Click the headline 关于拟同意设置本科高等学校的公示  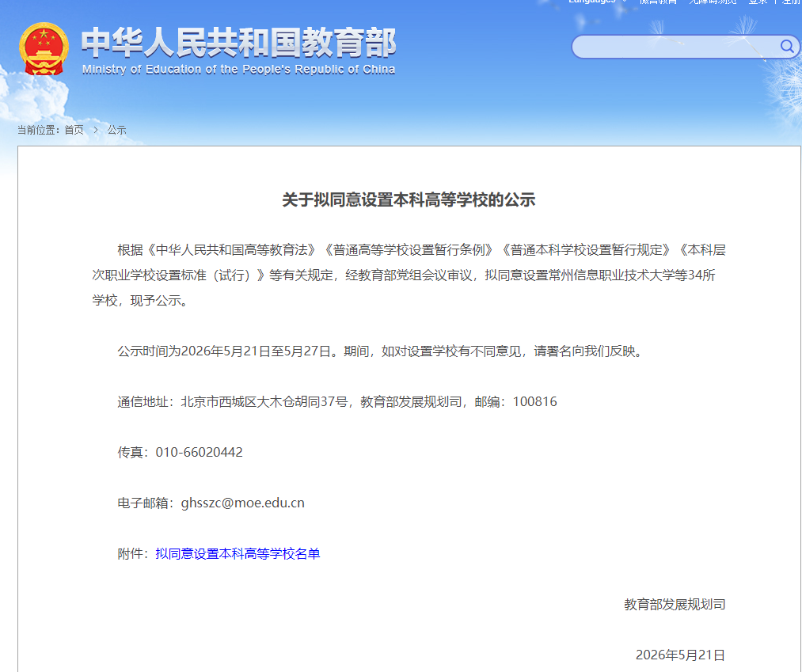pos(409,199)
